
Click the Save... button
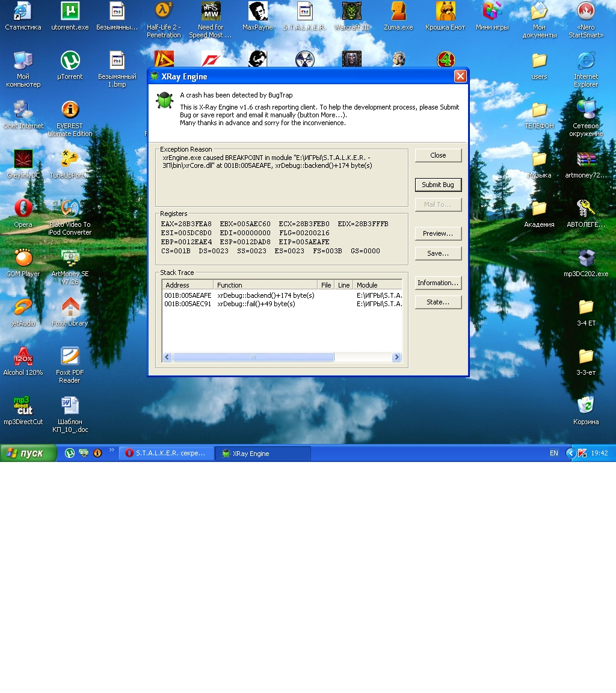click(x=438, y=253)
